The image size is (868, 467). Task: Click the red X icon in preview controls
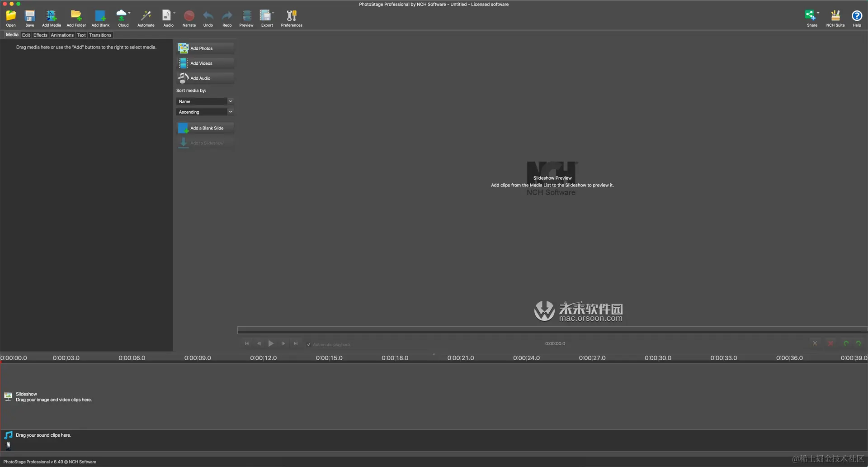pyautogui.click(x=830, y=343)
